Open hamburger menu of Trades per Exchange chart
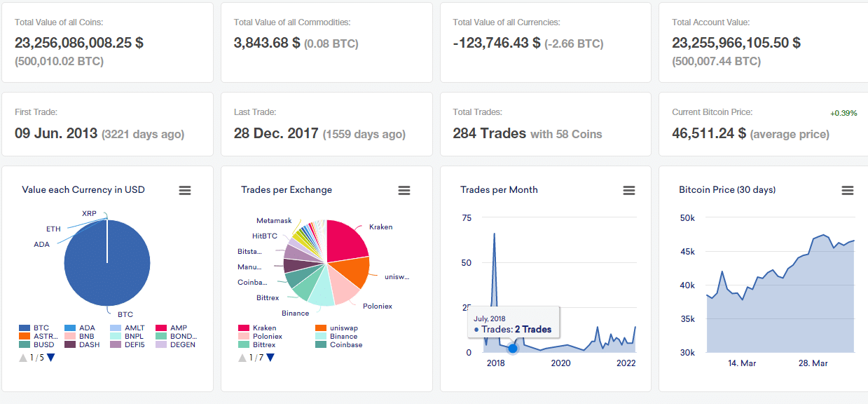868x404 pixels. (x=404, y=190)
